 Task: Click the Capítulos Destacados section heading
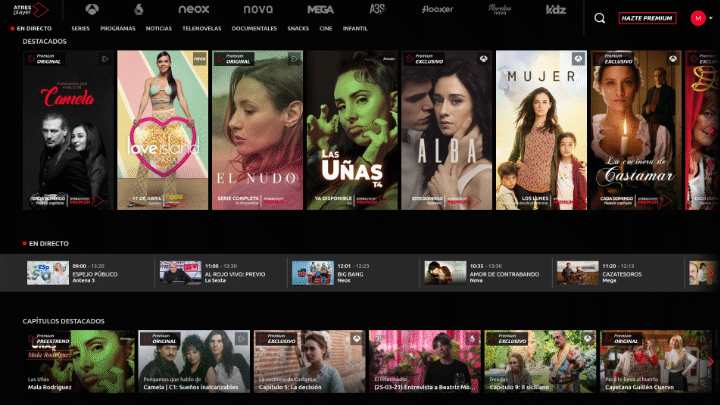tap(63, 321)
